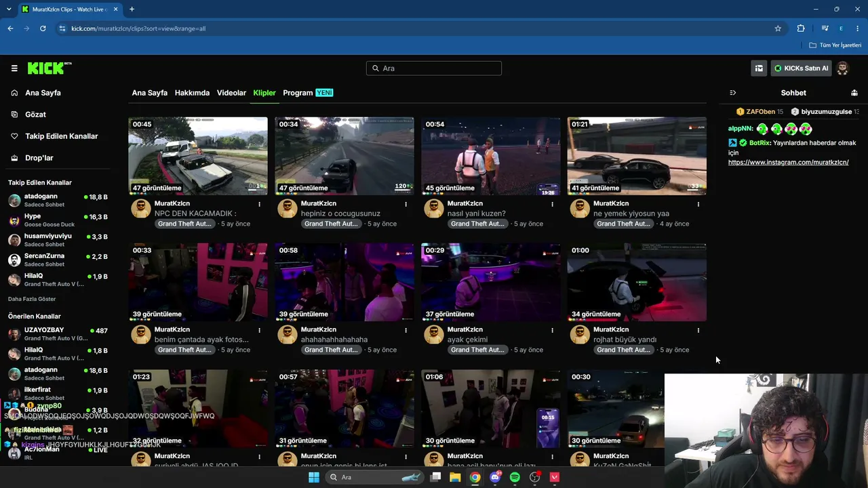
Task: Expand followed channels with Daha Fazla Göster
Action: tap(32, 299)
